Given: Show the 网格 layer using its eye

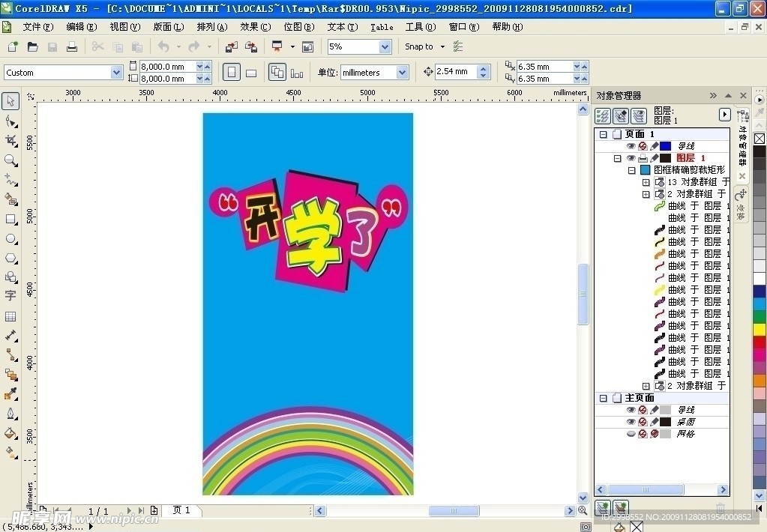Looking at the screenshot, I should [631, 434].
